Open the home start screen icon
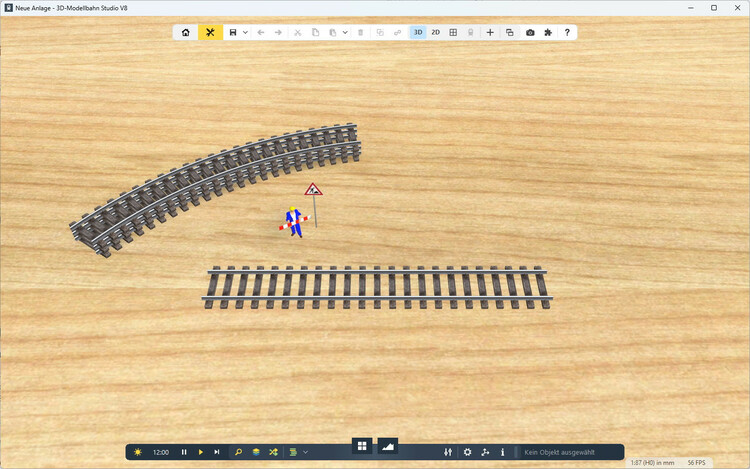 (185, 32)
